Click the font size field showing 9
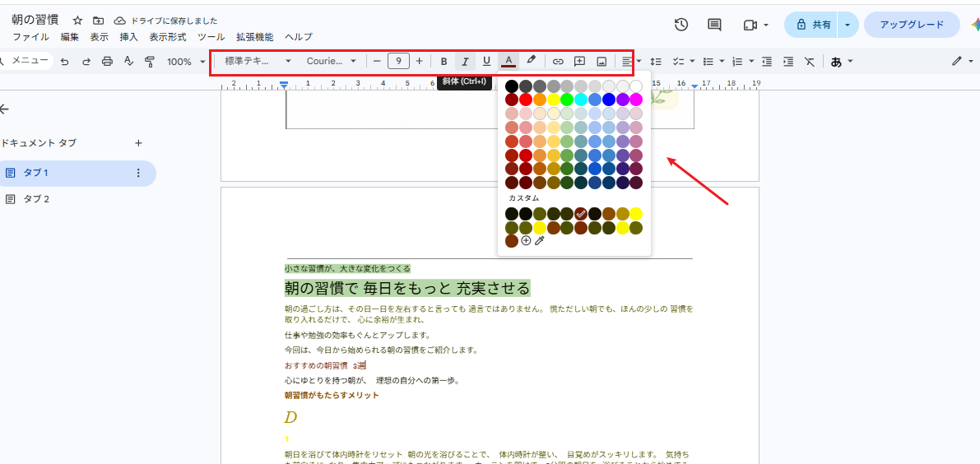980x464 pixels. (398, 61)
